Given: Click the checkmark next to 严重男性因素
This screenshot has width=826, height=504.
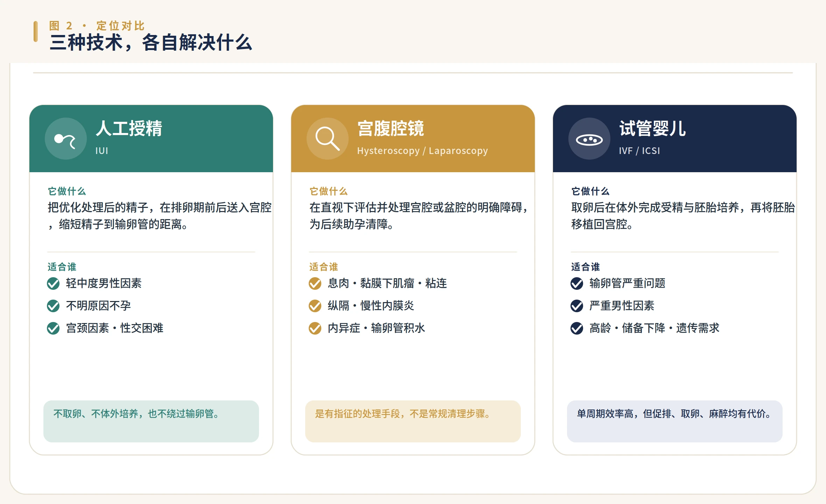Looking at the screenshot, I should 577,306.
